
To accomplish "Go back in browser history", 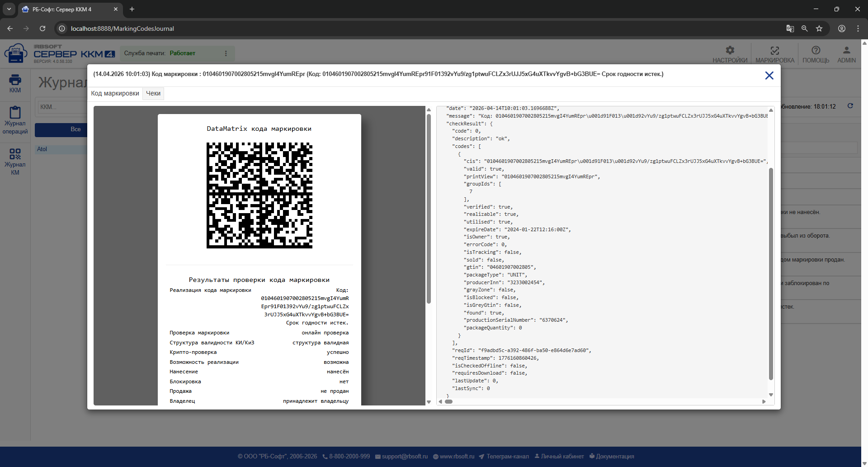I will pos(10,29).
